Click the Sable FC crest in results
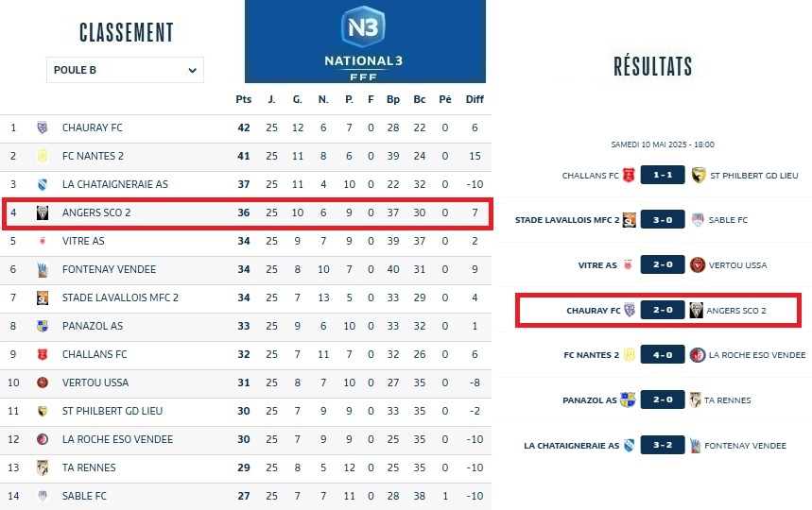The height and width of the screenshot is (510, 812). point(699,220)
